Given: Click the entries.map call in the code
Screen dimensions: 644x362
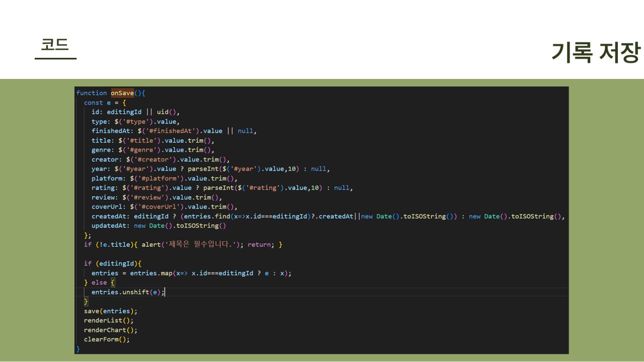Looking at the screenshot, I should click(151, 273).
